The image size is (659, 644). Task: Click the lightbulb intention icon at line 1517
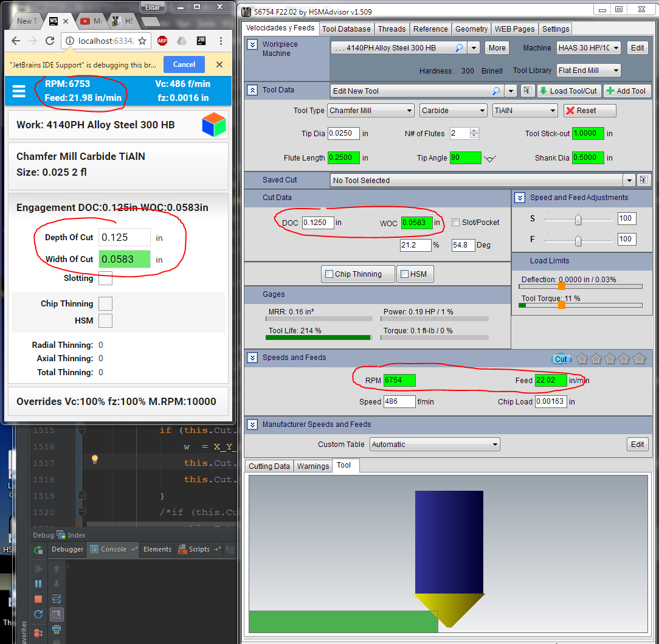pos(95,459)
